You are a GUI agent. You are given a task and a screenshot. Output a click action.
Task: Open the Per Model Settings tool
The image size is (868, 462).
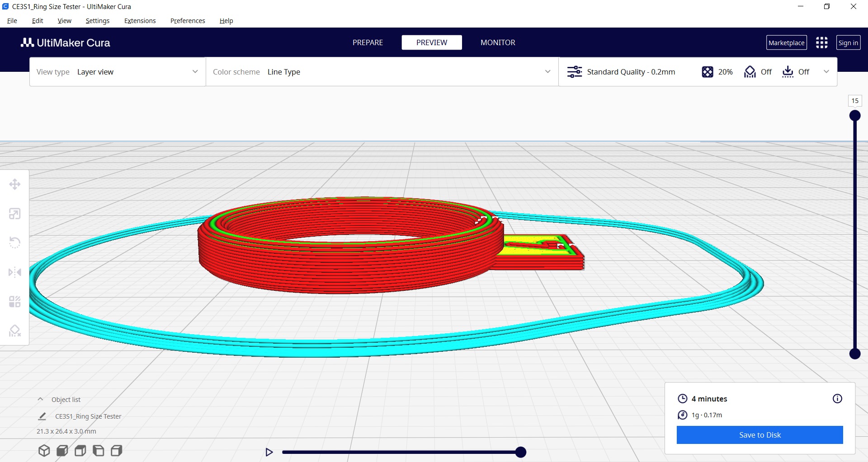pyautogui.click(x=14, y=302)
